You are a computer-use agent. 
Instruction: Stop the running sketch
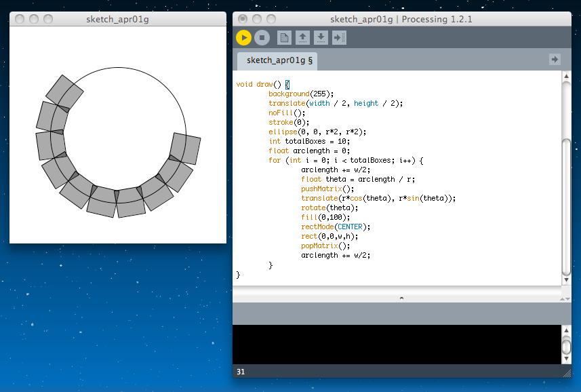click(x=263, y=38)
